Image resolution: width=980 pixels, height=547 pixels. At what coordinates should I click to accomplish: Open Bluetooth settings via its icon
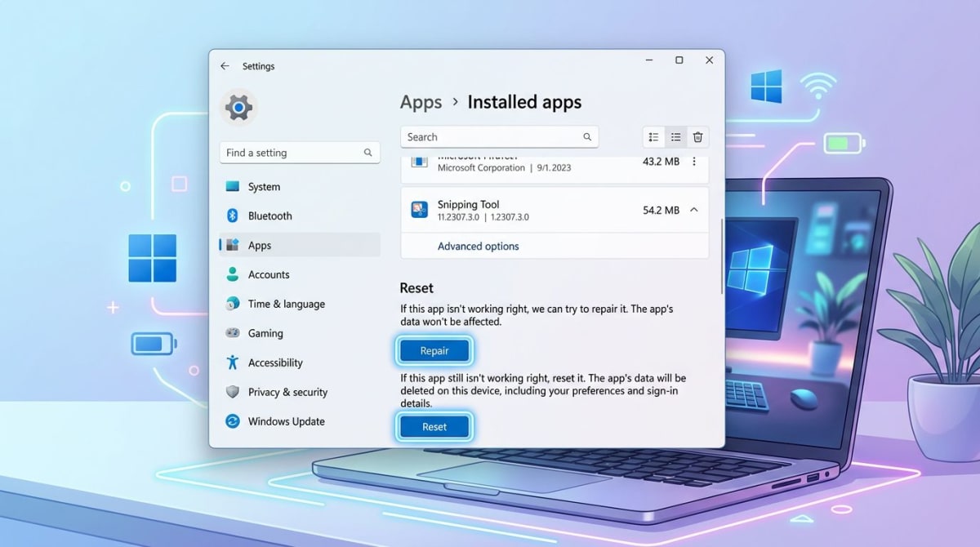pyautogui.click(x=232, y=216)
